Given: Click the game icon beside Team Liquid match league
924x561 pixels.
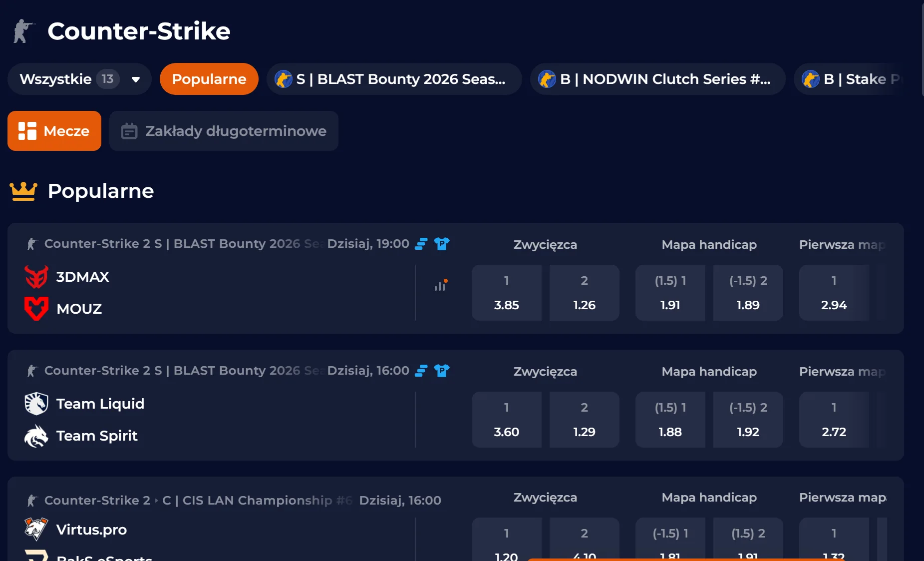Looking at the screenshot, I should click(x=32, y=371).
